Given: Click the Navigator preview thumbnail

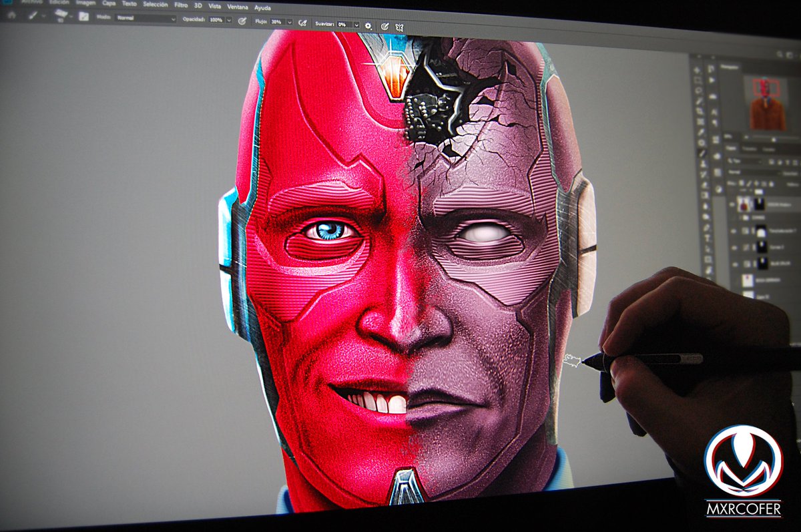Looking at the screenshot, I should click(x=768, y=102).
